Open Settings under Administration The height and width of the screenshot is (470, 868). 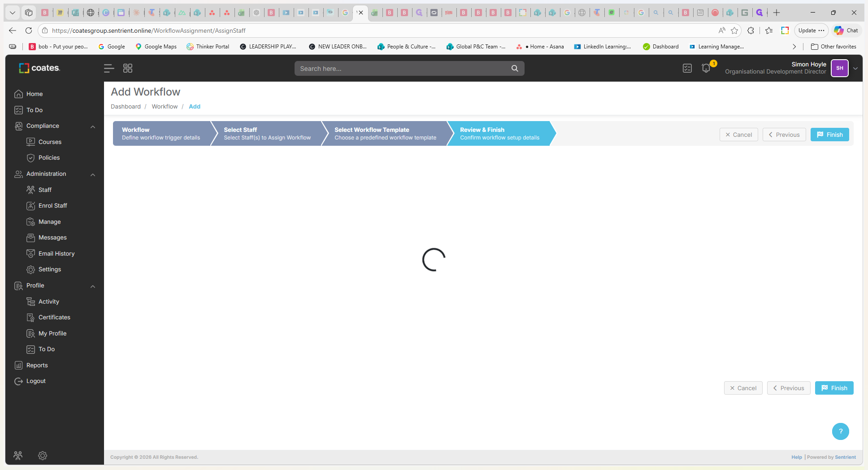click(x=49, y=269)
